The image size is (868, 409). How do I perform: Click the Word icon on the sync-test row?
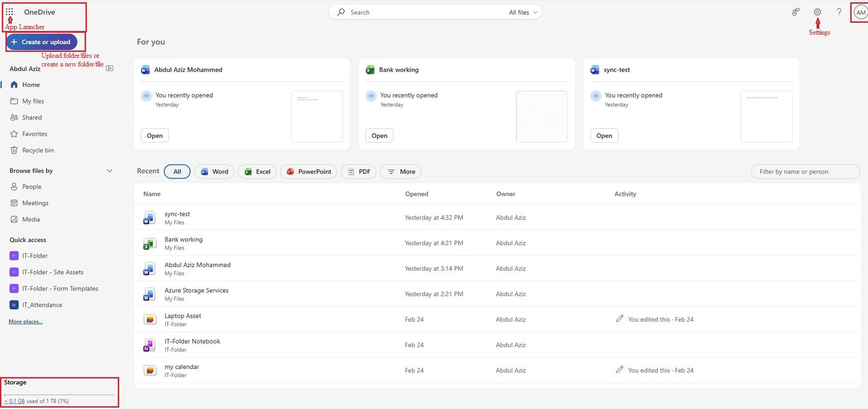[x=149, y=218]
